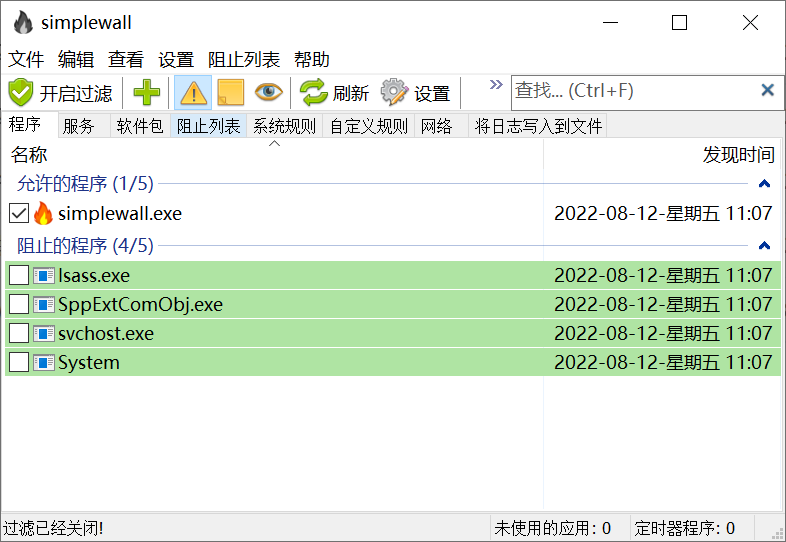Open 设置 via the toolbar gear icon
This screenshot has height=542, width=786.
(x=395, y=93)
